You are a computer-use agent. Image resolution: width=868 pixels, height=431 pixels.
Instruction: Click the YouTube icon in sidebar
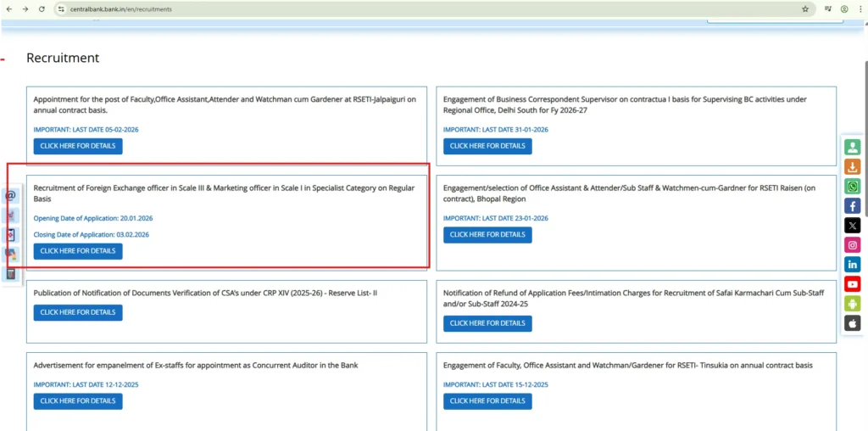coord(852,284)
